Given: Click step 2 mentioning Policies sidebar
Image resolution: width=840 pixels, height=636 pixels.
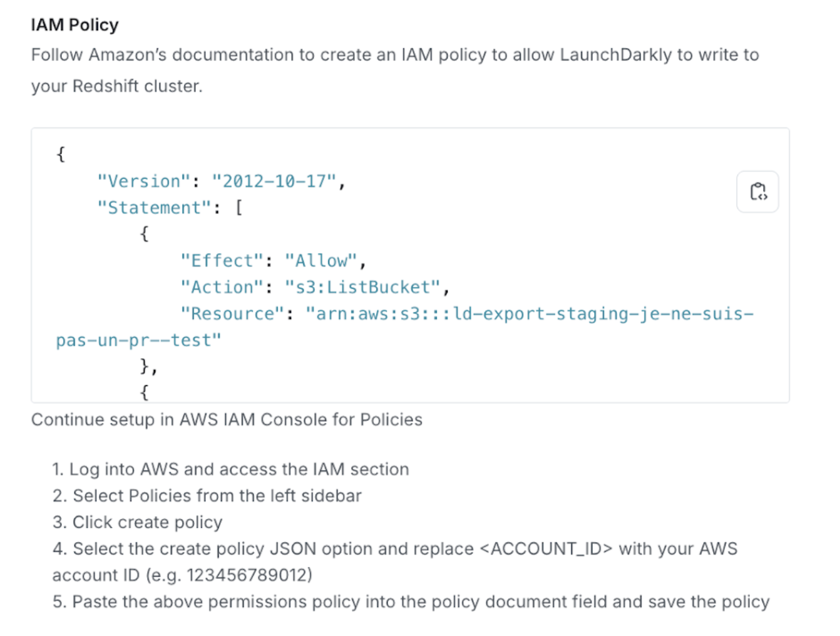Looking at the screenshot, I should coord(207,495).
